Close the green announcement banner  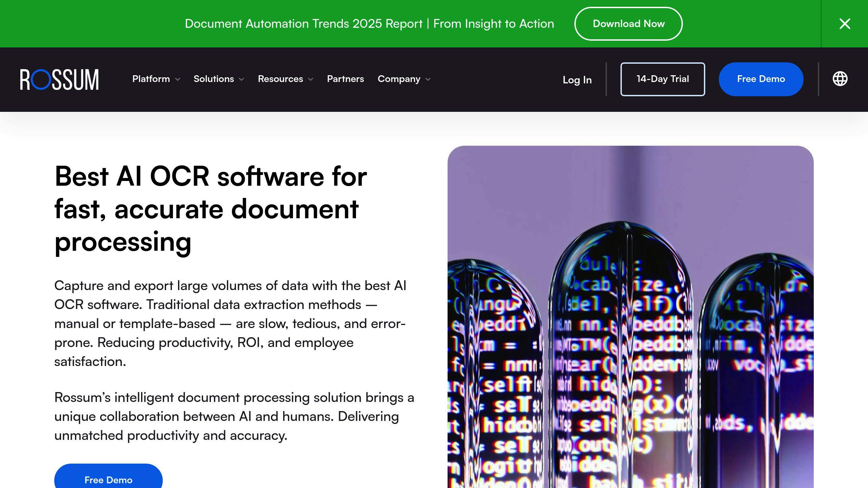point(845,24)
